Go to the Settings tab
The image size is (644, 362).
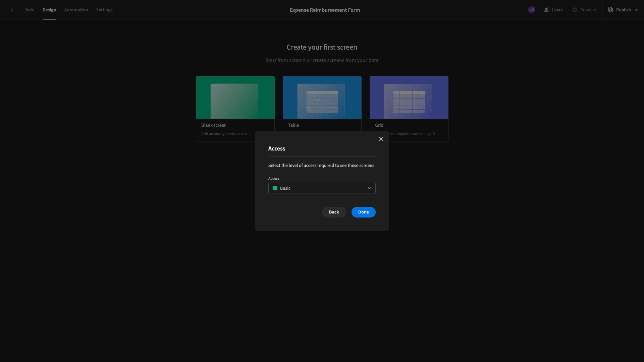[104, 10]
